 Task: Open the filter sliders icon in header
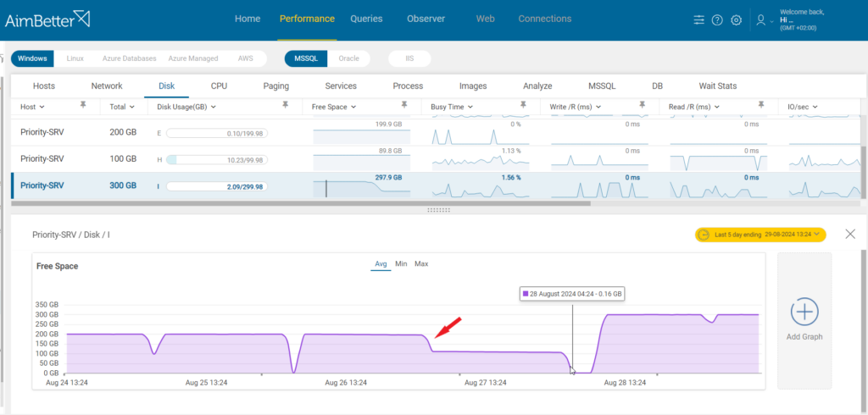pos(698,20)
